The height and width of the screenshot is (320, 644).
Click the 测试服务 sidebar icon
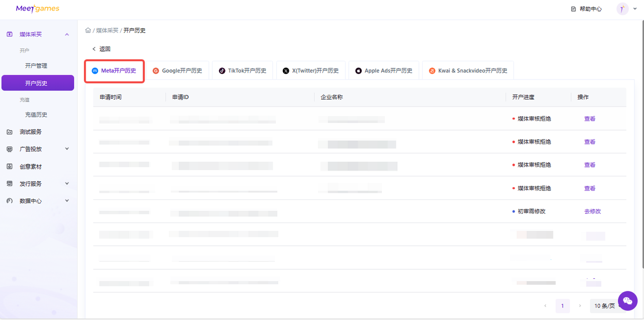point(10,132)
